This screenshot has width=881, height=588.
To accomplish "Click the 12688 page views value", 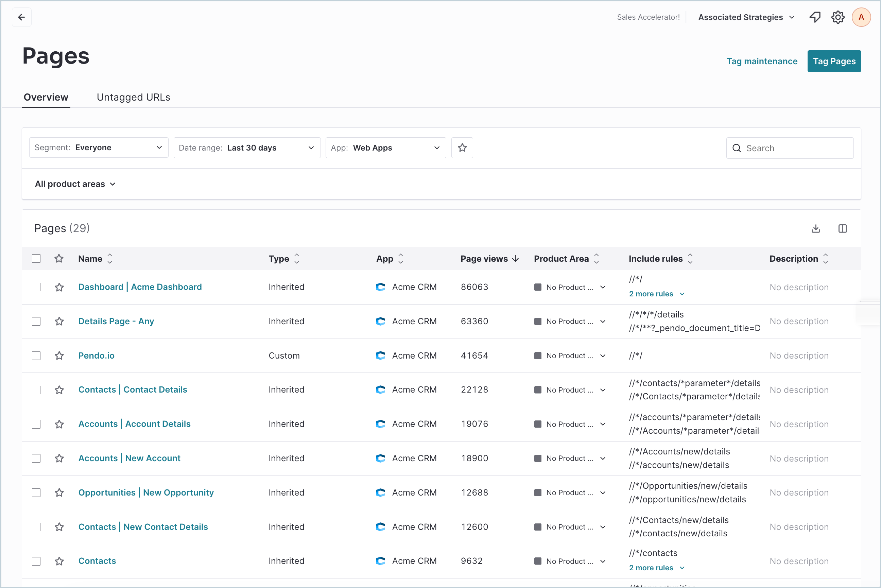I will (x=474, y=493).
